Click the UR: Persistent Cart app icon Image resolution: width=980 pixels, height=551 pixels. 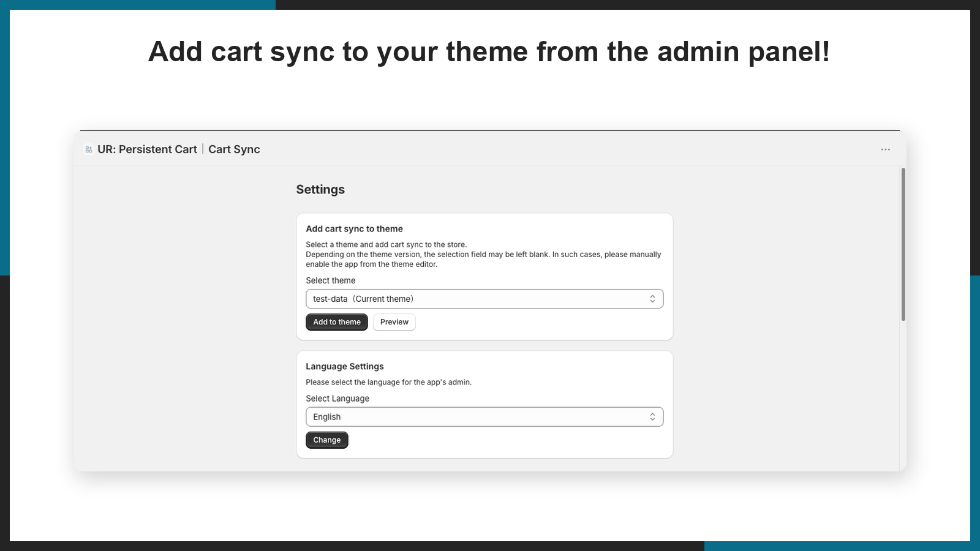pyautogui.click(x=89, y=149)
